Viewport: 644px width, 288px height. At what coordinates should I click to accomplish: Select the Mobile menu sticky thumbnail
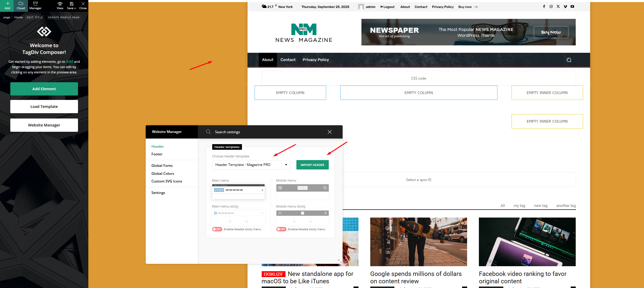click(x=303, y=218)
